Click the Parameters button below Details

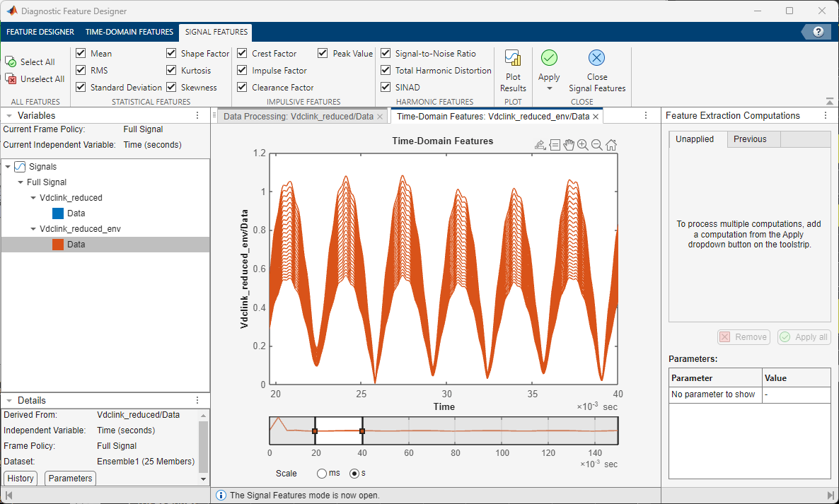click(x=69, y=479)
